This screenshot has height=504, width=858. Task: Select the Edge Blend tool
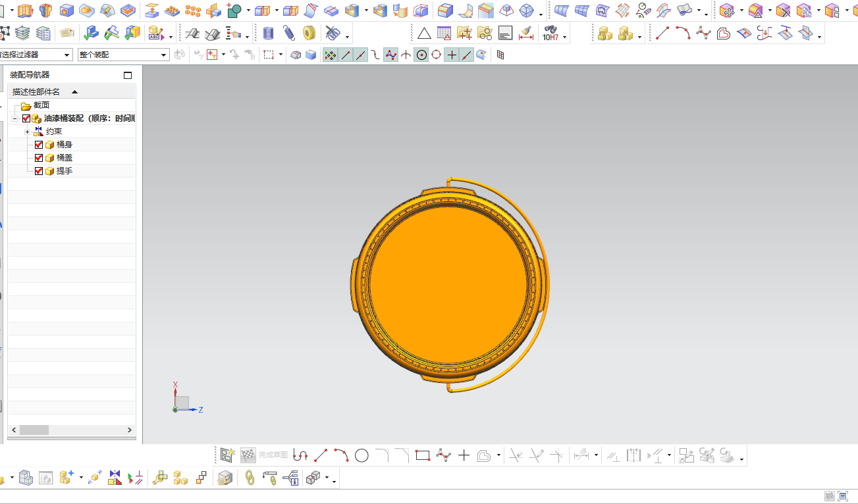pyautogui.click(x=446, y=10)
